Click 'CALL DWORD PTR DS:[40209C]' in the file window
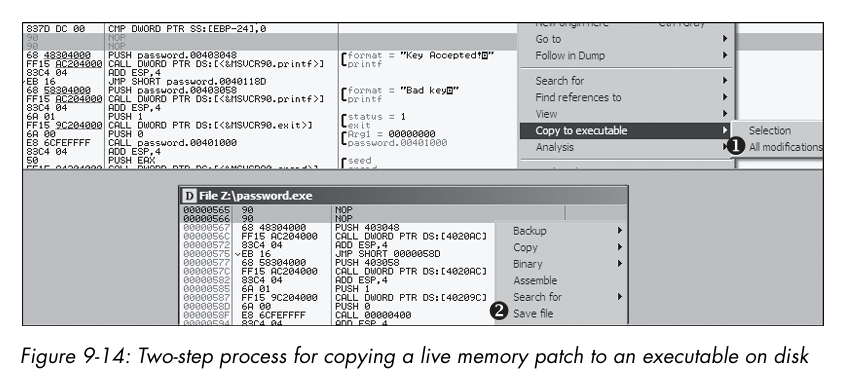841x381 pixels. point(411,297)
